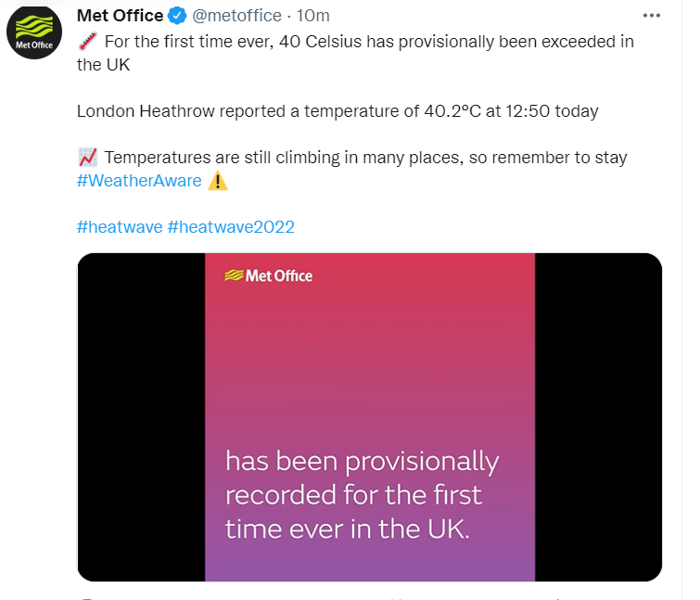Click the 'Temperatures are still climbing' sentence
Image resolution: width=700 pixels, height=600 pixels.
pos(365,158)
